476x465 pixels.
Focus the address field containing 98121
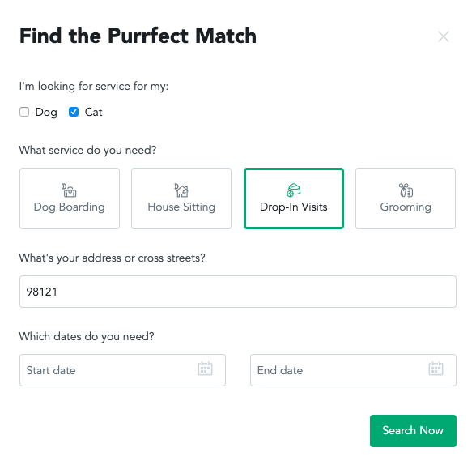[x=238, y=292]
